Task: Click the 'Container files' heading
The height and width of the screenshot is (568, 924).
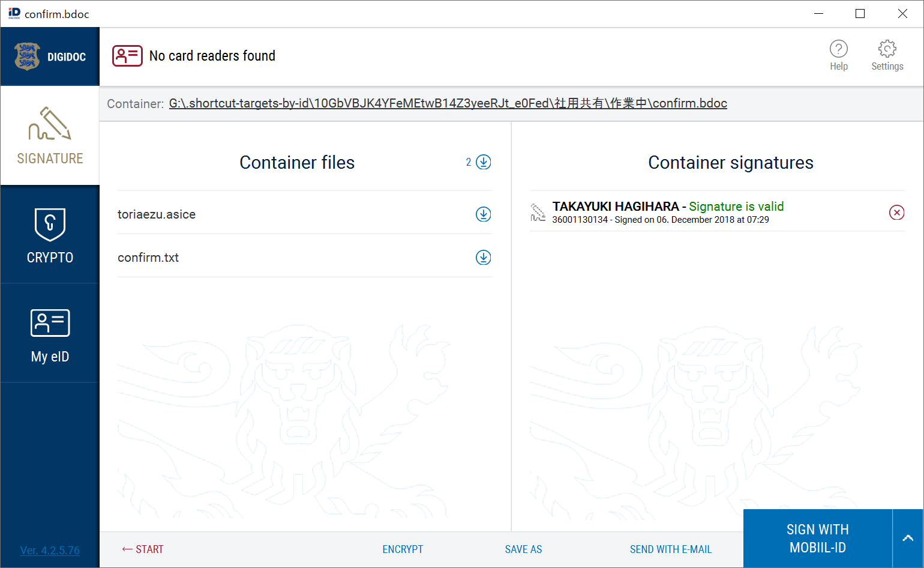Action: click(x=297, y=162)
